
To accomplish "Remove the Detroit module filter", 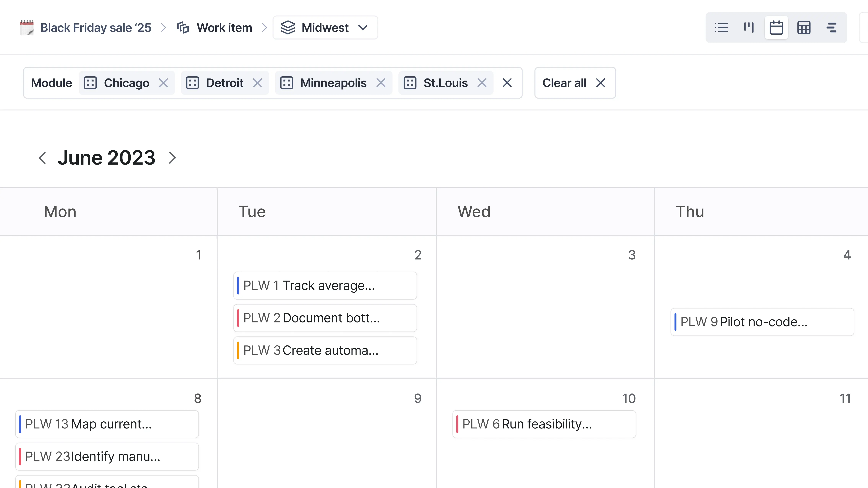I will (258, 83).
